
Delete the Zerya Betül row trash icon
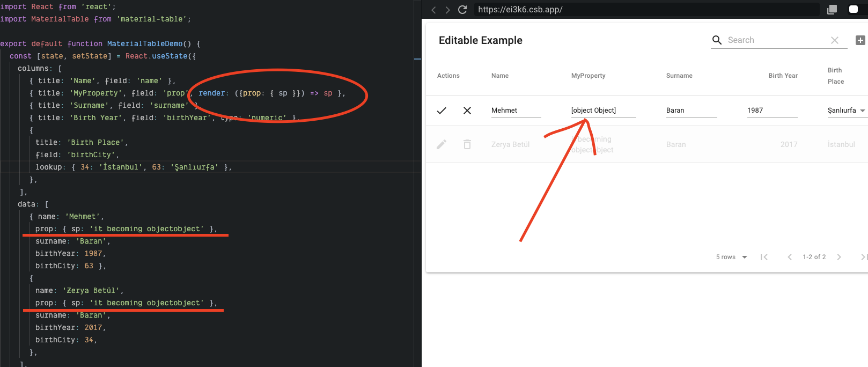[x=467, y=144]
